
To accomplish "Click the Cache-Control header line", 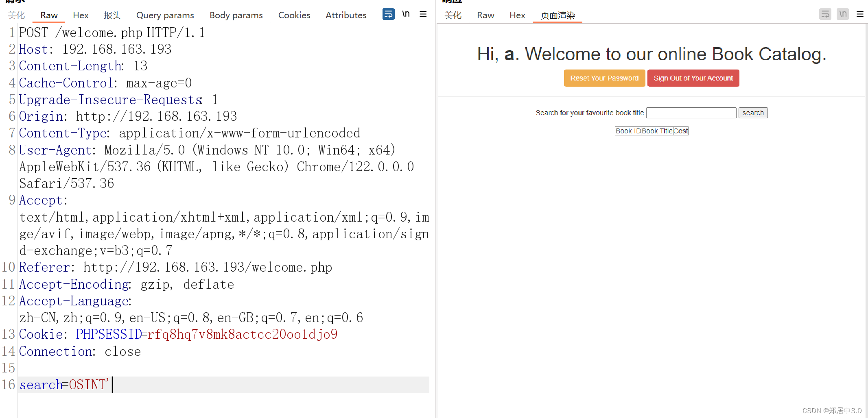I will click(x=105, y=83).
